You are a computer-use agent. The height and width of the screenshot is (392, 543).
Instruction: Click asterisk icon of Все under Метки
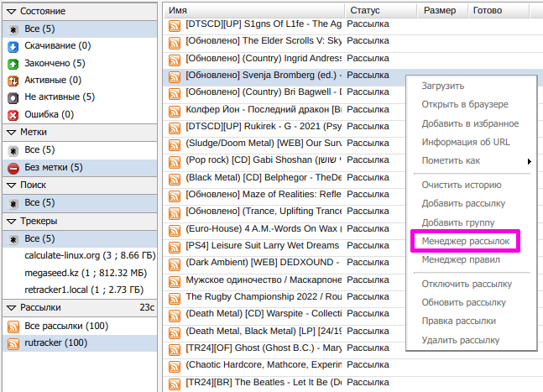tap(13, 150)
